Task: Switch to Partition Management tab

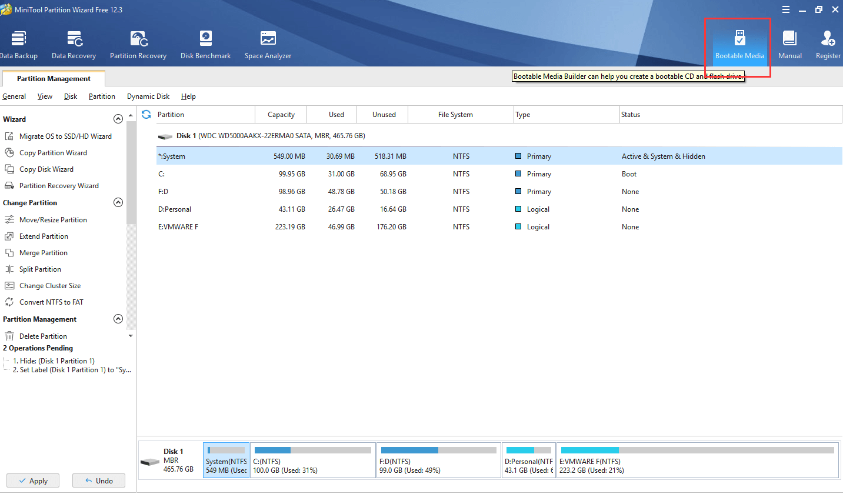Action: click(x=54, y=79)
